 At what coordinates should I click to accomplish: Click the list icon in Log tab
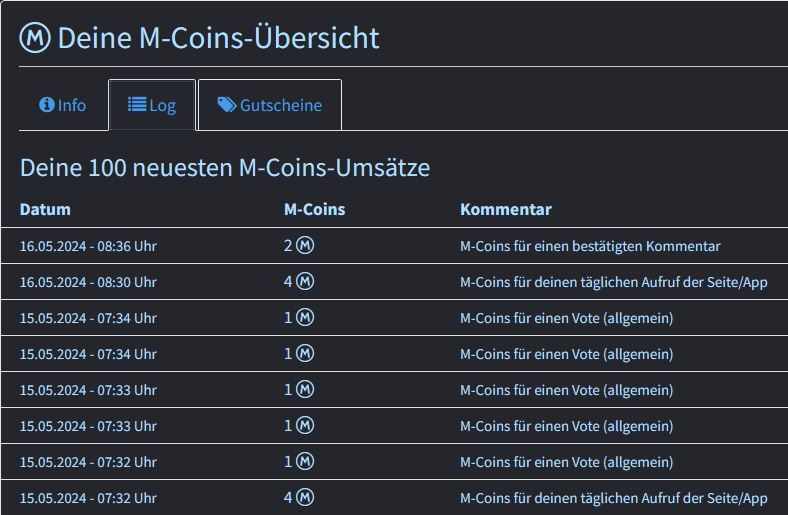click(x=137, y=105)
